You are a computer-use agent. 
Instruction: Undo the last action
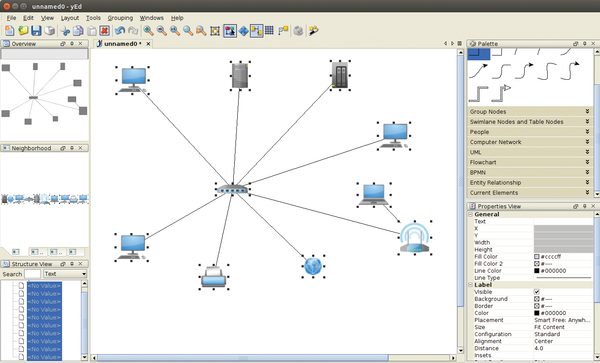(120, 31)
